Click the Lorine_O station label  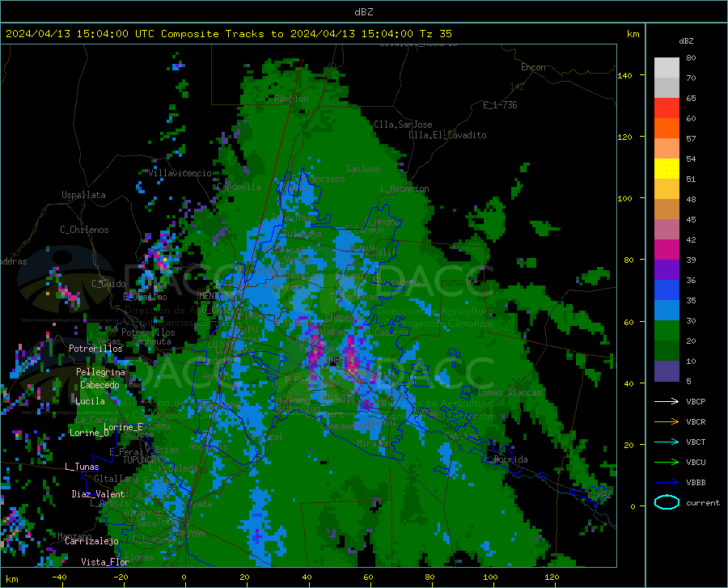[x=90, y=433]
